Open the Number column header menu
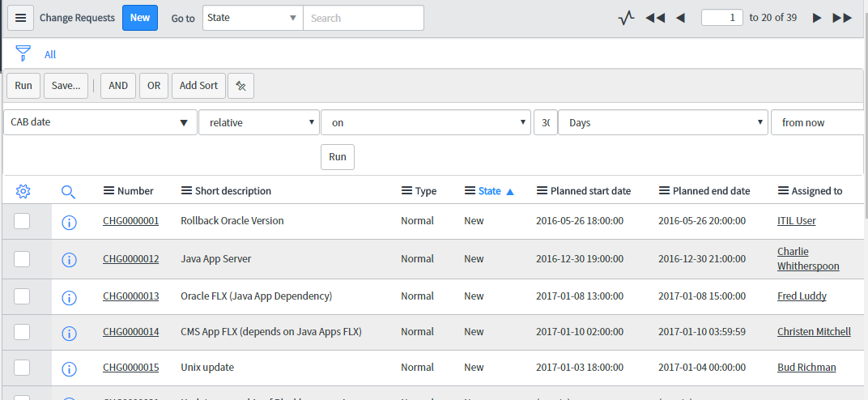This screenshot has height=400, width=868. point(108,191)
